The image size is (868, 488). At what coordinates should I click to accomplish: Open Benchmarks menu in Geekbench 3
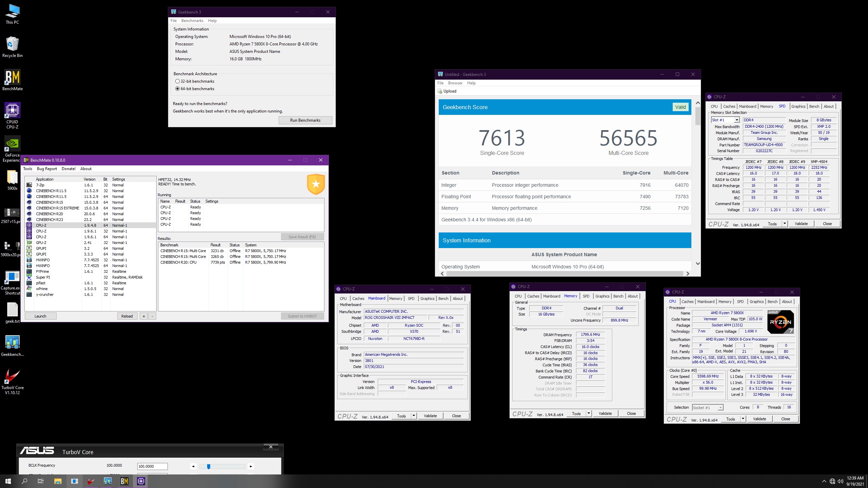click(192, 21)
